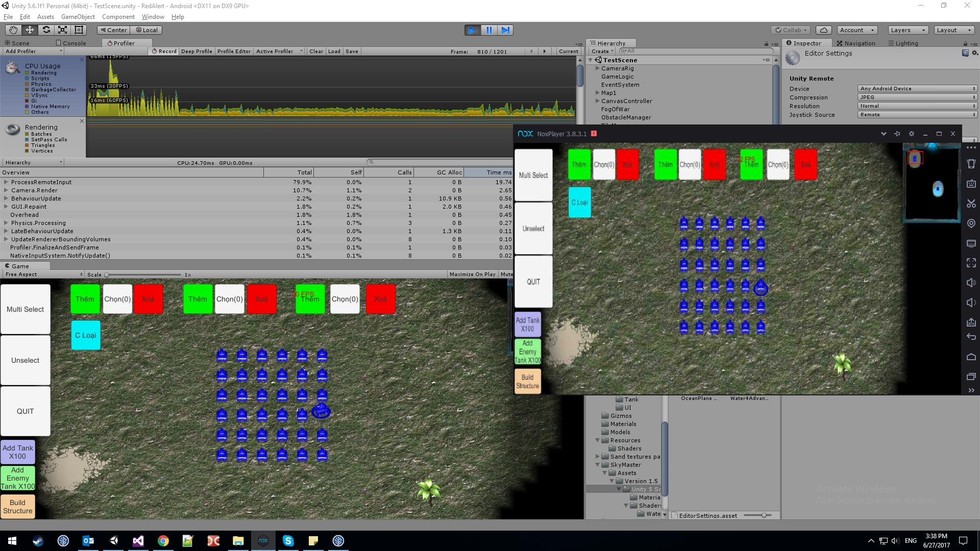Click profiler Clear button
This screenshot has height=551, width=980.
316,52
